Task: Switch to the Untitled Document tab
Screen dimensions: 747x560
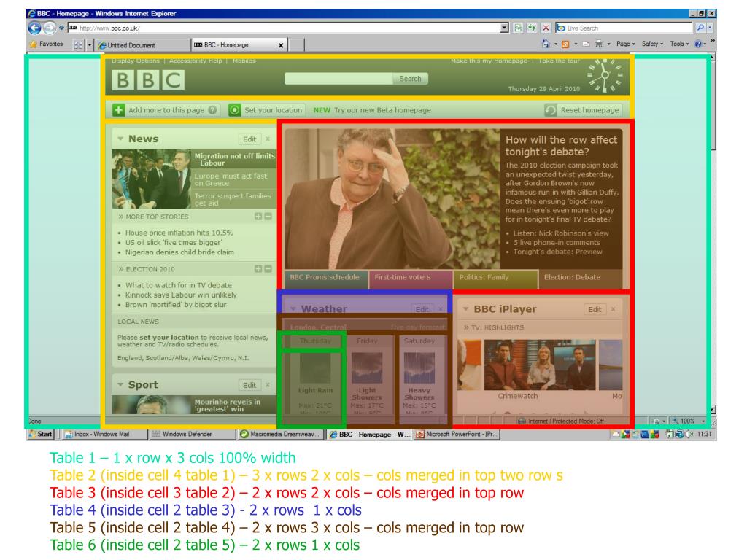Action: point(143,45)
